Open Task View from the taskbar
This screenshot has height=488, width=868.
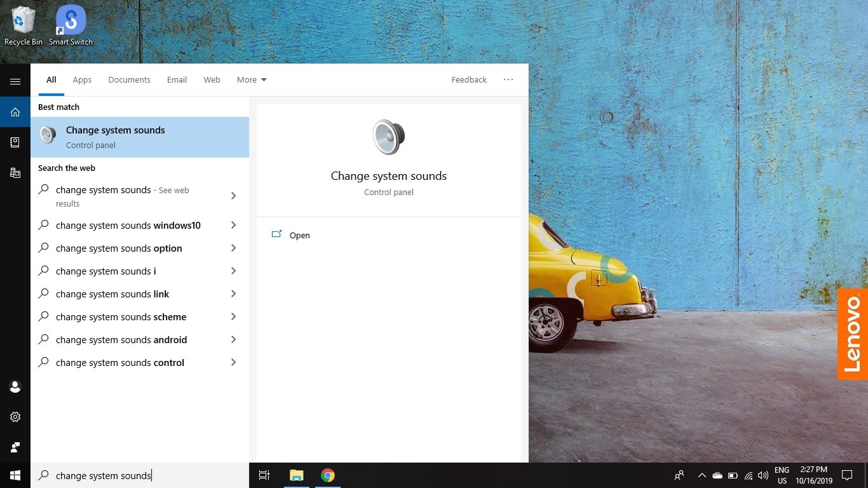click(264, 475)
